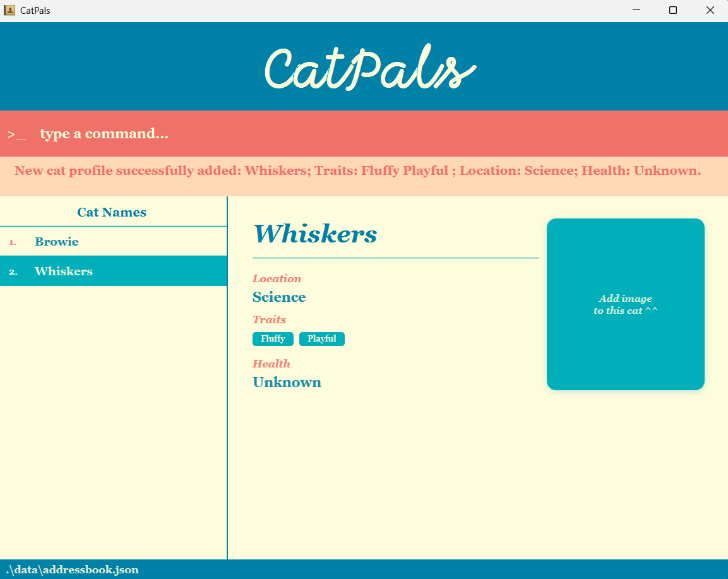Click the success message banner
The width and height of the screenshot is (728, 579).
[x=364, y=170]
